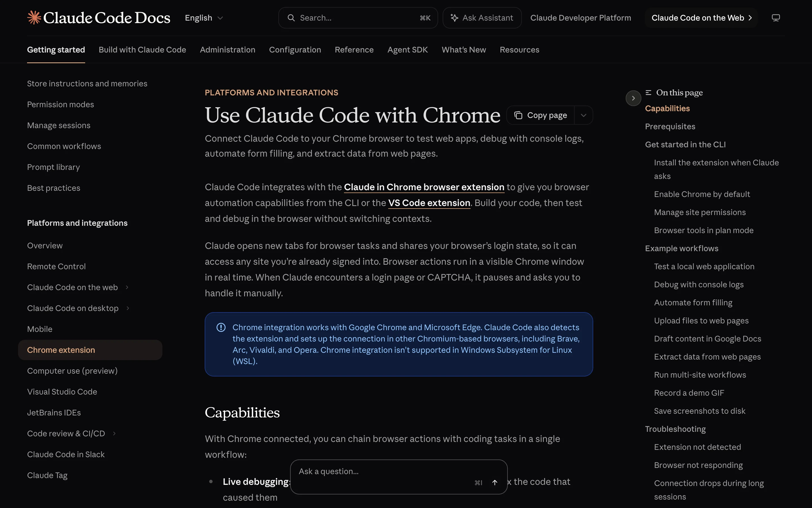Collapse the On this page sidebar arrow
This screenshot has width=812, height=508.
(633, 98)
